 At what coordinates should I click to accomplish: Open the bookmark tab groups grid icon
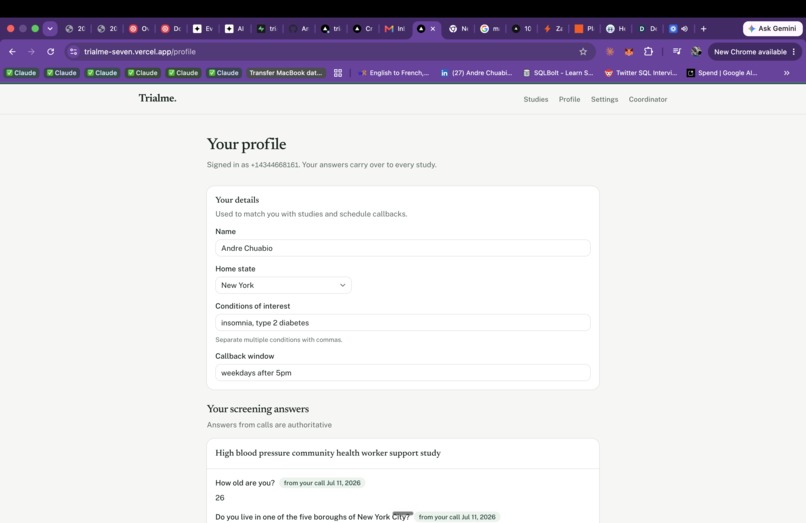[x=338, y=73]
